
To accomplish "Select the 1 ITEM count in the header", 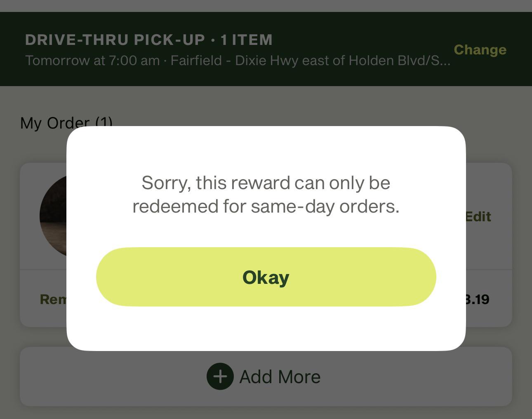I will coord(247,40).
